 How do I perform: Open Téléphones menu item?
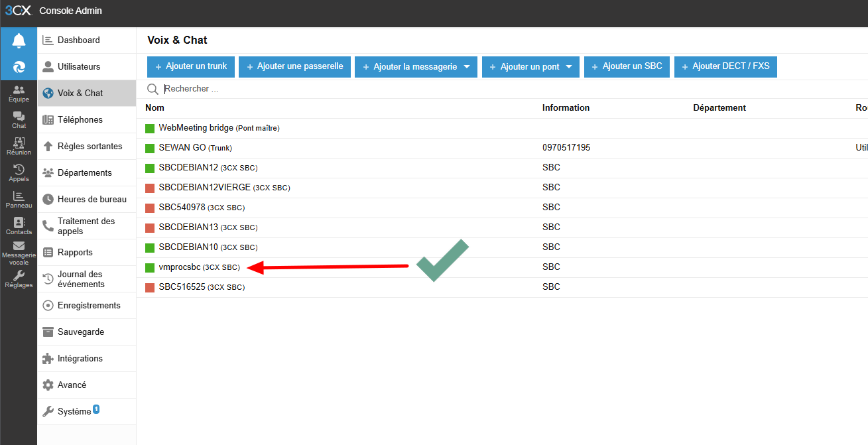[x=87, y=120]
